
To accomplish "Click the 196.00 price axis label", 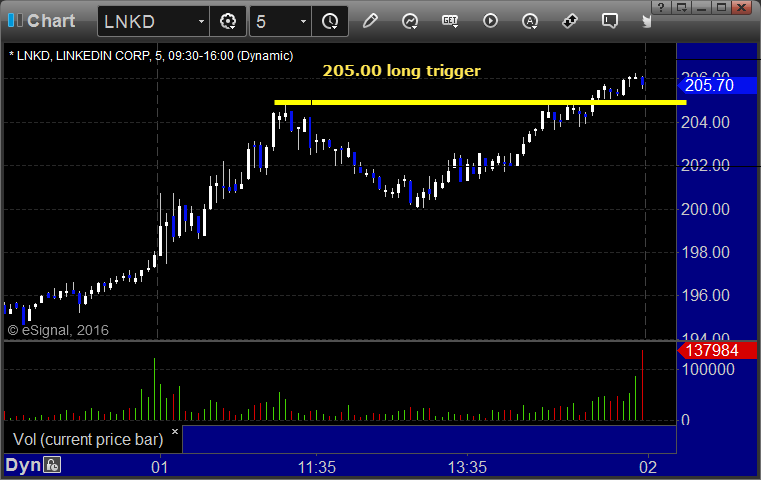I will pyautogui.click(x=705, y=295).
